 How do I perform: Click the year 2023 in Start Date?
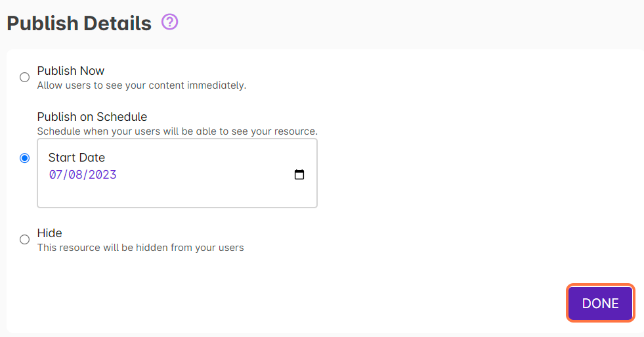click(102, 175)
